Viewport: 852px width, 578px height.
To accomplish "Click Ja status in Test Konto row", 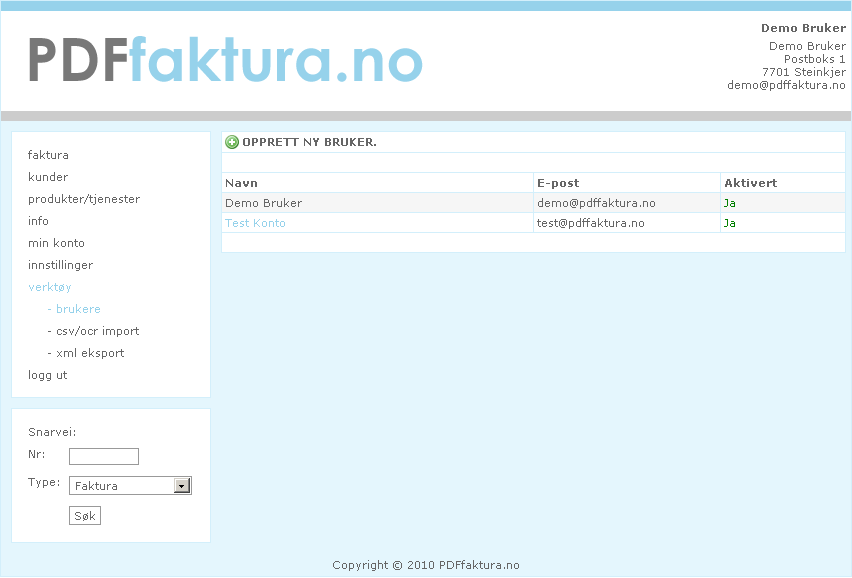I will pos(730,223).
